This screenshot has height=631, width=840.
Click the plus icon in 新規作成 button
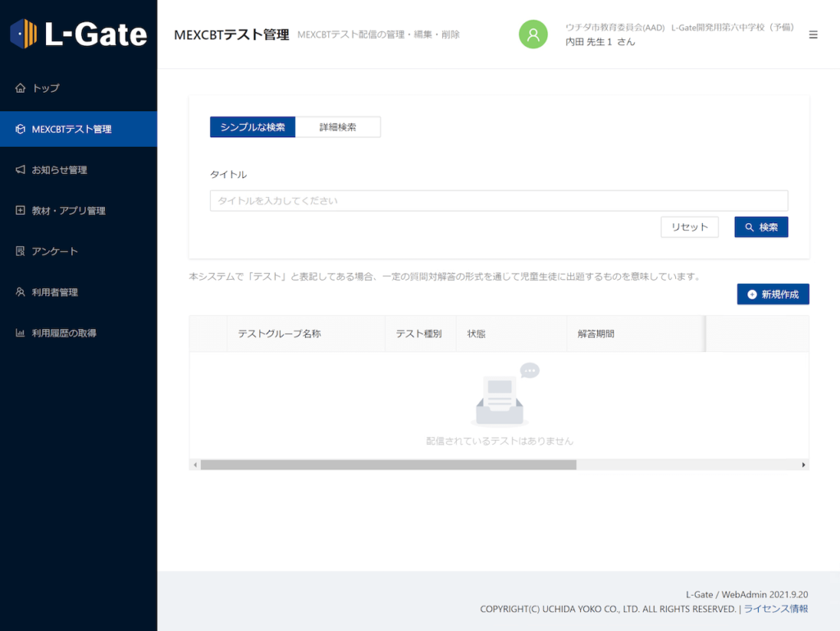pos(752,295)
